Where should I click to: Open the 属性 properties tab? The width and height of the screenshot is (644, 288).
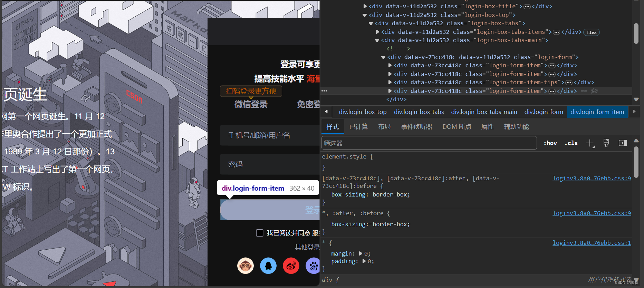(x=487, y=127)
